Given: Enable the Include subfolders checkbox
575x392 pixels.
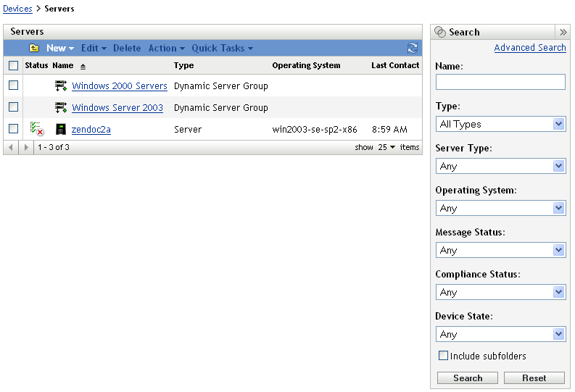Looking at the screenshot, I should tap(444, 356).
